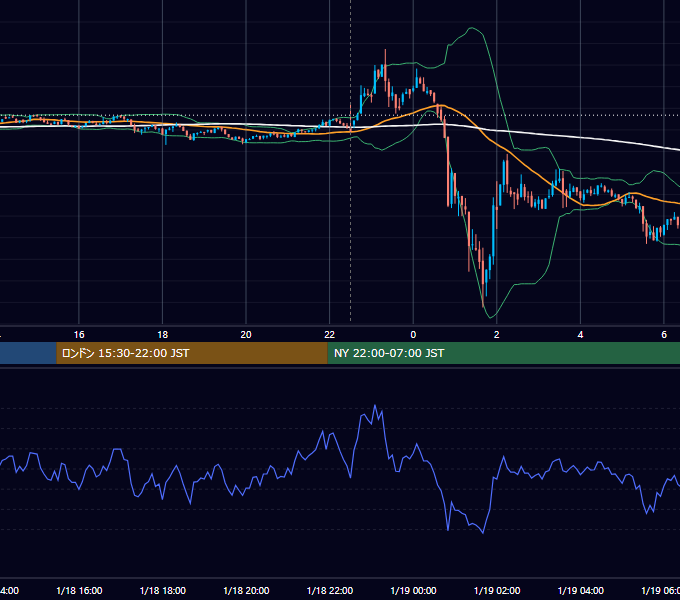Click the 1/18 22:00 time label
Image resolution: width=680 pixels, height=600 pixels.
pyautogui.click(x=330, y=590)
